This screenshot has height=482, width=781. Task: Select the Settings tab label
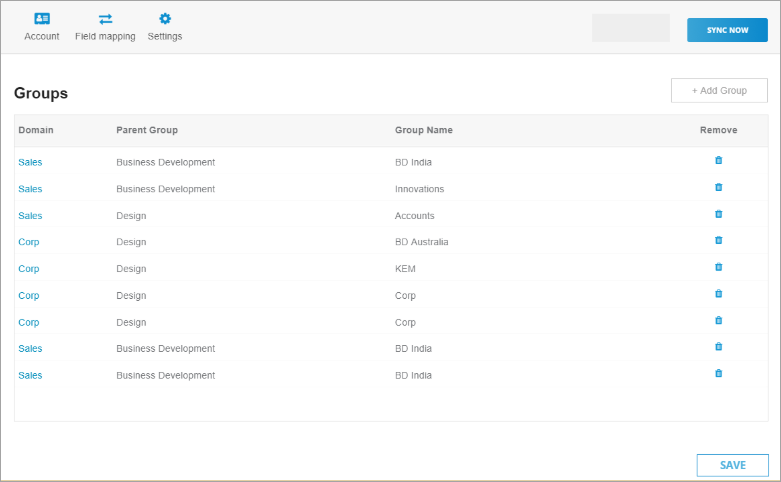click(x=165, y=36)
